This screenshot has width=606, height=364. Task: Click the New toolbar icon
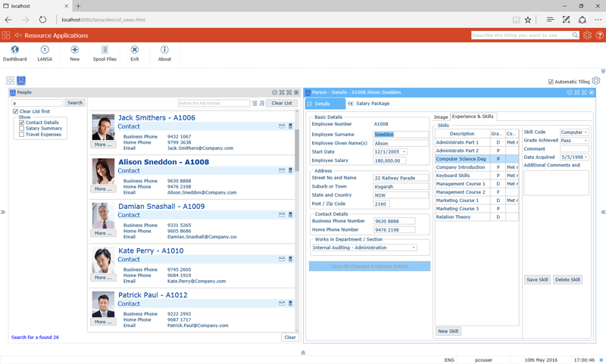(74, 50)
